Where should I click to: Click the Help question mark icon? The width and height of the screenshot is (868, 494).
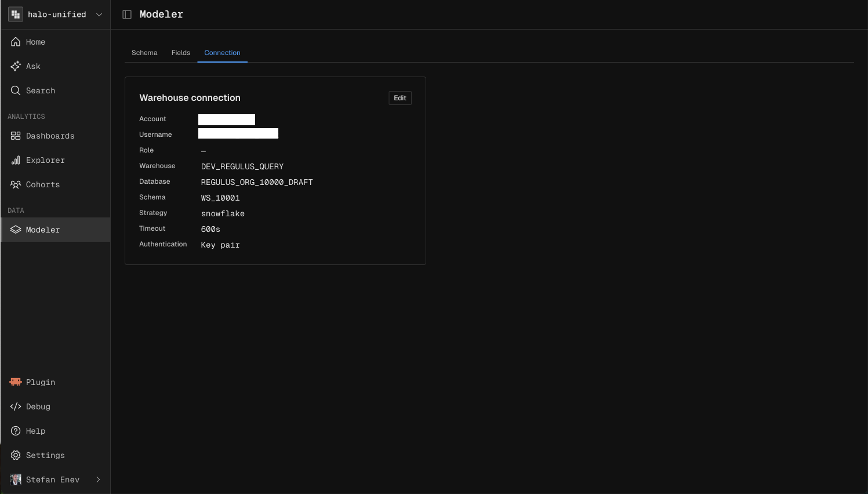(16, 431)
